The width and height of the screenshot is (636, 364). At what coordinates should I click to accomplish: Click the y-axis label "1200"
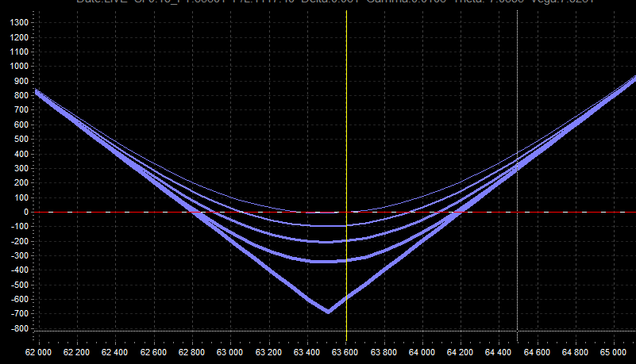(20, 37)
